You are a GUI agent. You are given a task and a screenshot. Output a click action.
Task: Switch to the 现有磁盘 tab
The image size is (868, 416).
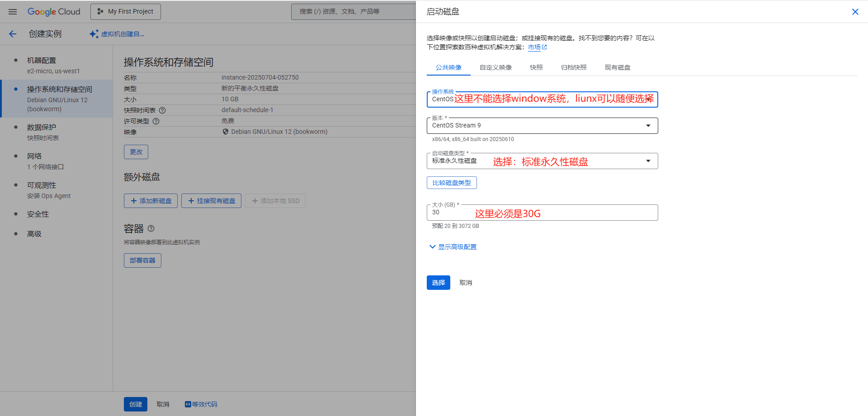tap(618, 67)
